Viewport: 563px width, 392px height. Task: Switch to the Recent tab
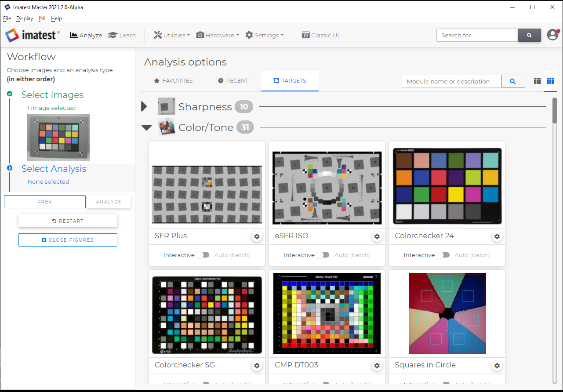233,81
